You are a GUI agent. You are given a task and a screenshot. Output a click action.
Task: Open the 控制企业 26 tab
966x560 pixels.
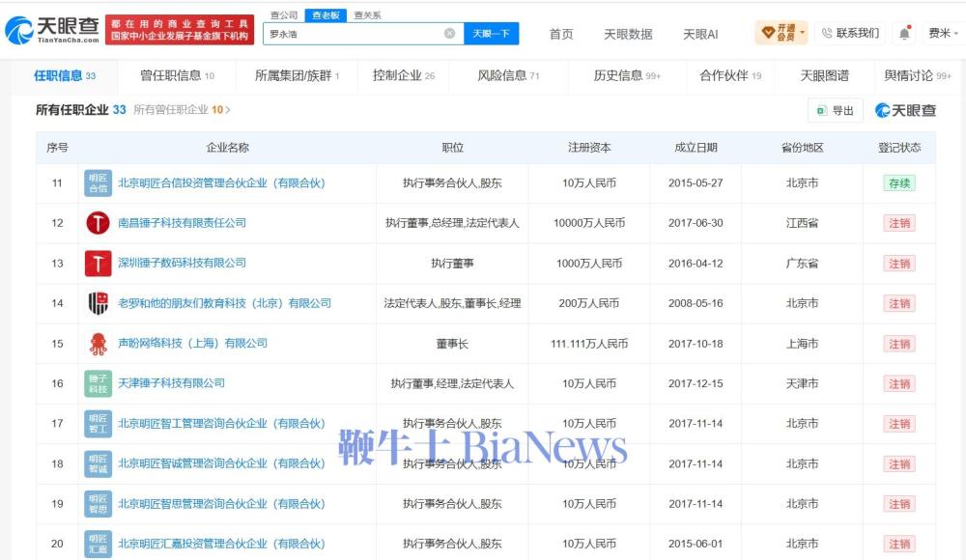click(404, 75)
